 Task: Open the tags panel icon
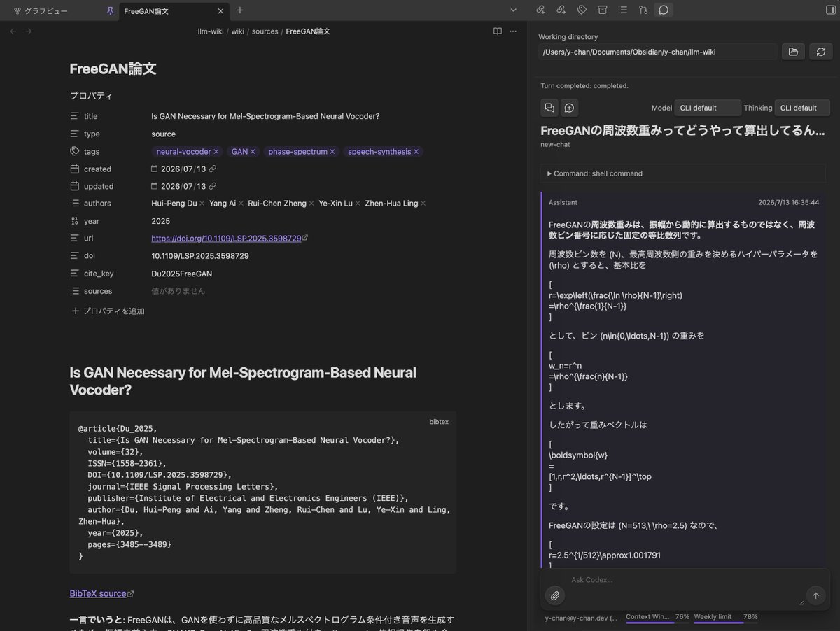pyautogui.click(x=582, y=10)
